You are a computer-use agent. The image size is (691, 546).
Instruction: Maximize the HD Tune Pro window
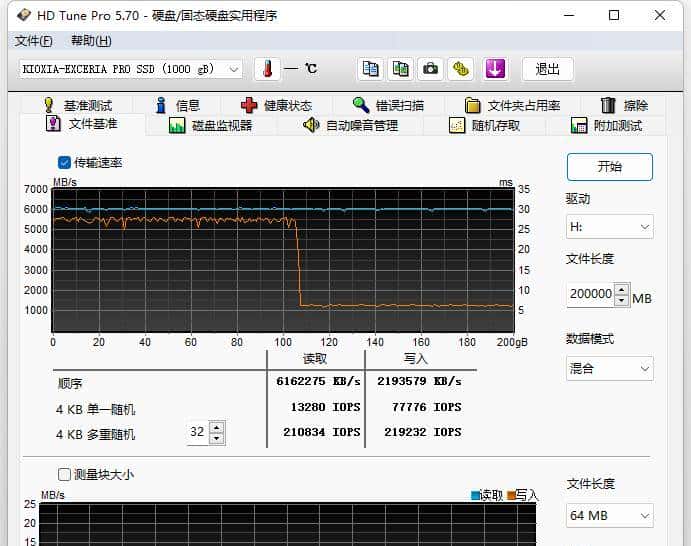tap(613, 15)
